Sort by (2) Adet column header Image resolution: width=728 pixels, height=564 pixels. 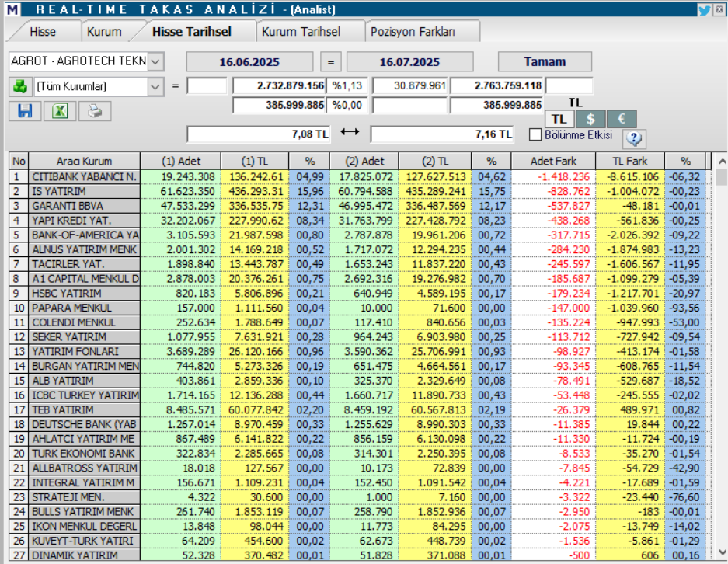[x=364, y=161]
